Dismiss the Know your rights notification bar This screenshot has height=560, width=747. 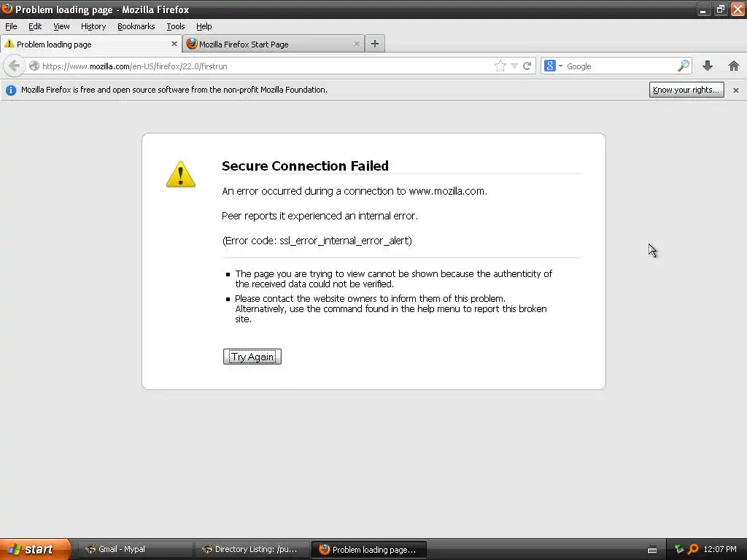[735, 90]
